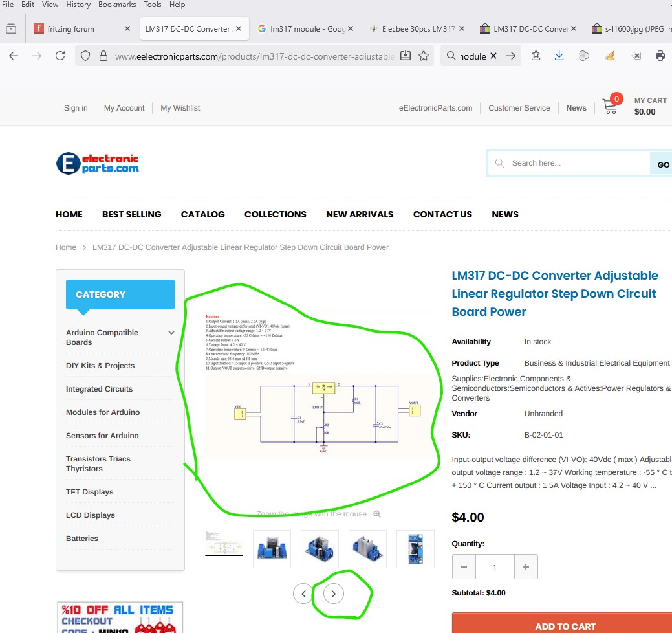
Task: Open the Sign in link
Action: tap(76, 108)
